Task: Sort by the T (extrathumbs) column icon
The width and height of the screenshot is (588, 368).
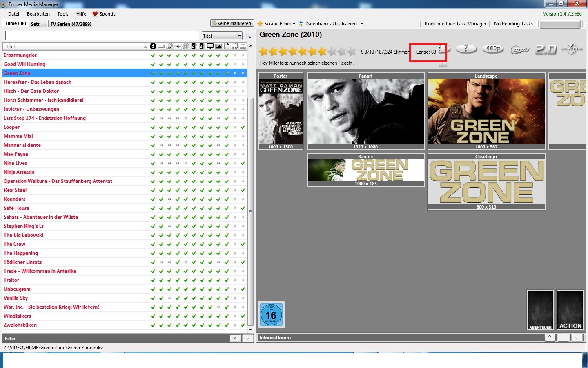Action: [202, 46]
